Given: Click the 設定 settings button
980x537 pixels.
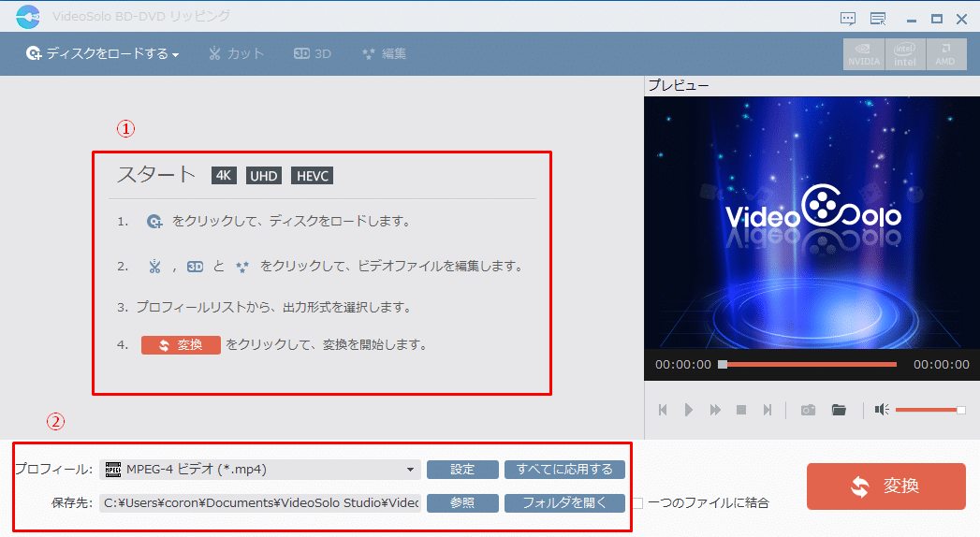Looking at the screenshot, I should (x=462, y=470).
